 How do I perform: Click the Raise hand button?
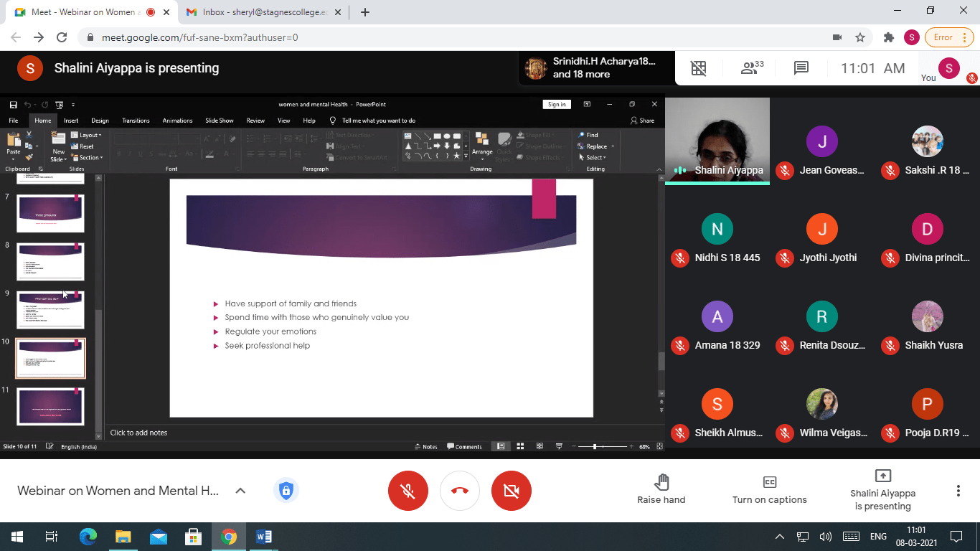pos(661,489)
